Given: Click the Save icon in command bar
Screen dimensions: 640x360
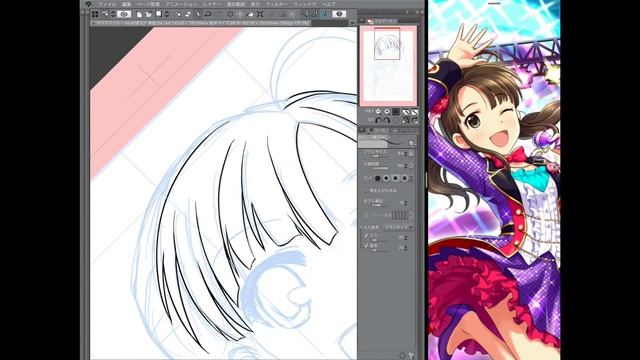Looking at the screenshot, I should pyautogui.click(x=159, y=14).
